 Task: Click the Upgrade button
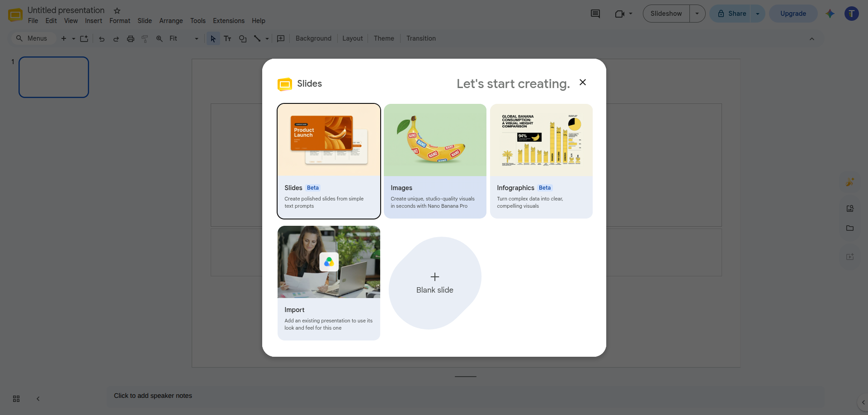pos(793,14)
